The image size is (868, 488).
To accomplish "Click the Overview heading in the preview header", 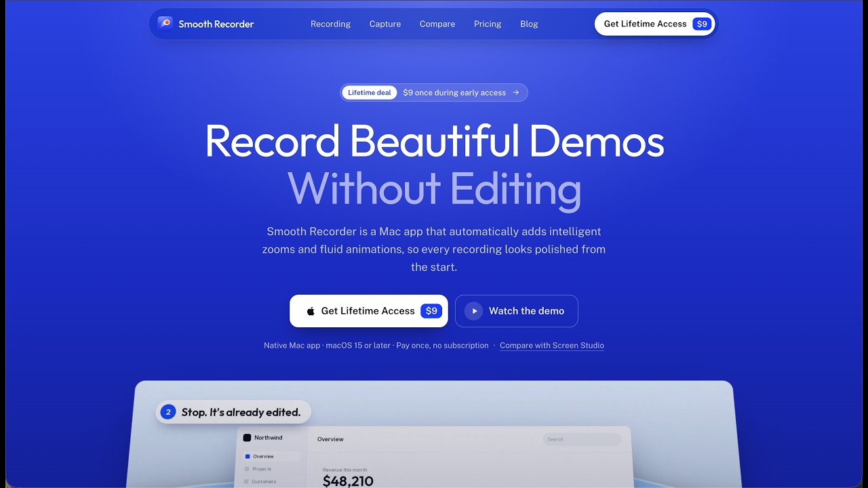I will (330, 439).
